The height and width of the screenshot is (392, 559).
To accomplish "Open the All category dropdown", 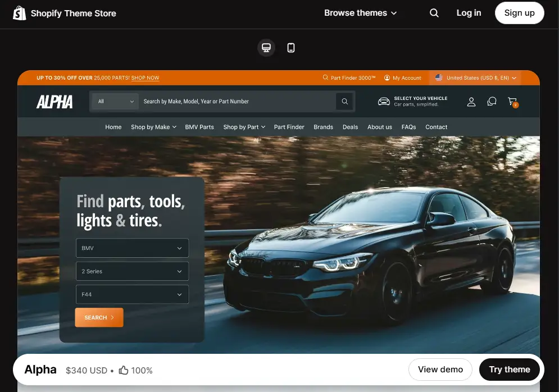I will [x=115, y=102].
